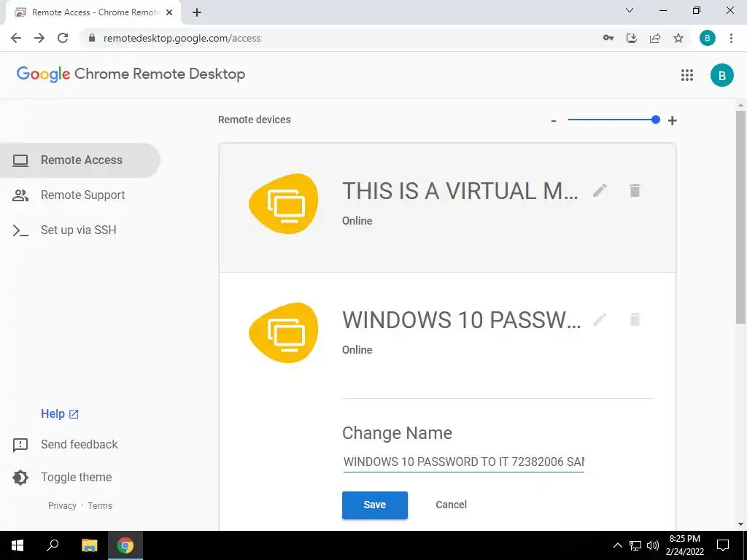The width and height of the screenshot is (747, 560).
Task: Click the page vertical scrollbar
Action: (x=740, y=217)
